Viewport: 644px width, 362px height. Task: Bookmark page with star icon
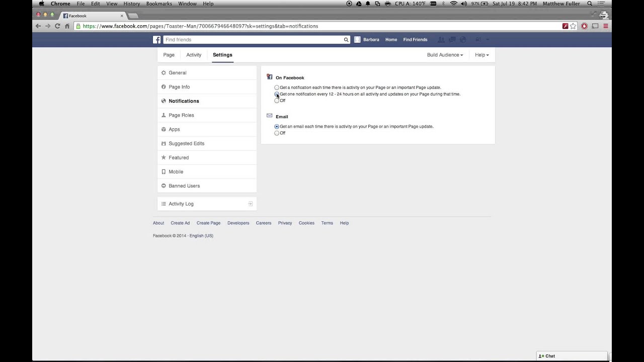[573, 26]
